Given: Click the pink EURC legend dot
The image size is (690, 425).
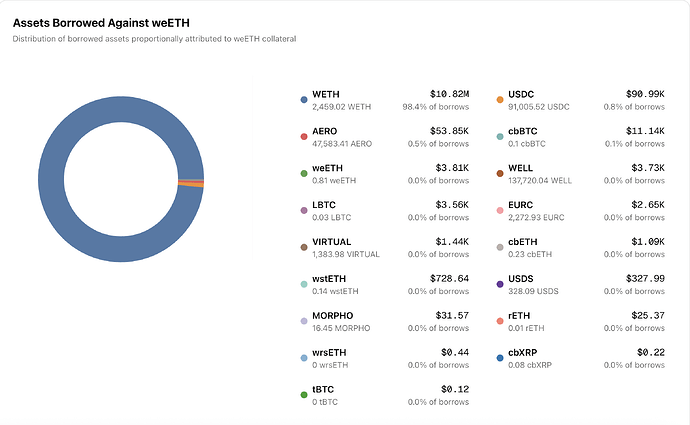Looking at the screenshot, I should pos(499,210).
